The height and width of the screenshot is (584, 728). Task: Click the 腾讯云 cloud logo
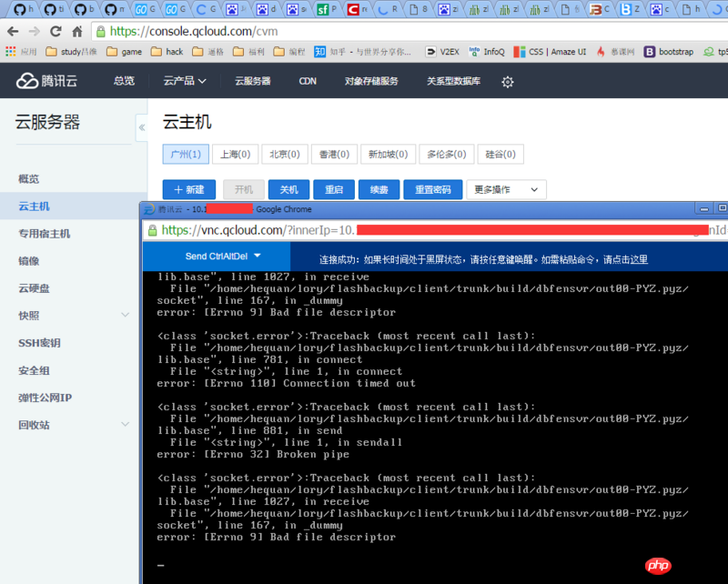(x=46, y=81)
